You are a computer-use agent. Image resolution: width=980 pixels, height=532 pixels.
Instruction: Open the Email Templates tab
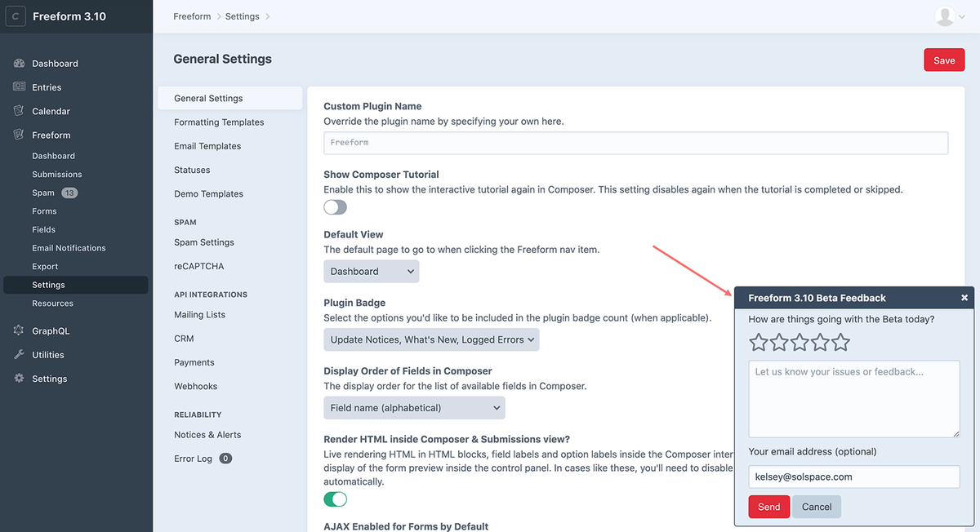207,146
